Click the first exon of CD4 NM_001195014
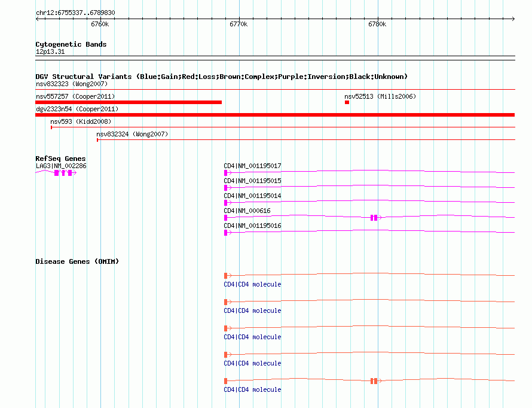The width and height of the screenshot is (532, 408). (x=225, y=203)
